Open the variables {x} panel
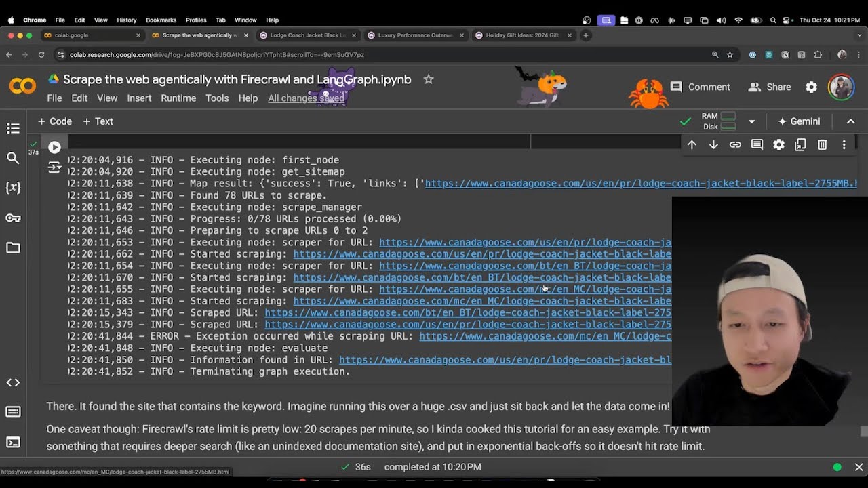 click(13, 188)
